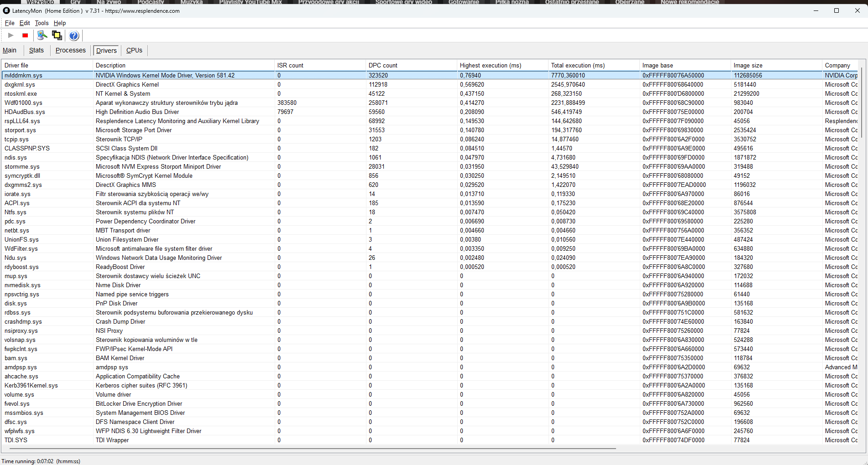Open the Options icon with monitor and pencil

point(42,36)
